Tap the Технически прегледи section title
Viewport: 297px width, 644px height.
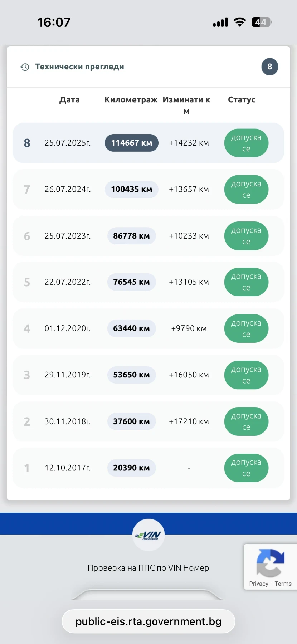point(79,67)
